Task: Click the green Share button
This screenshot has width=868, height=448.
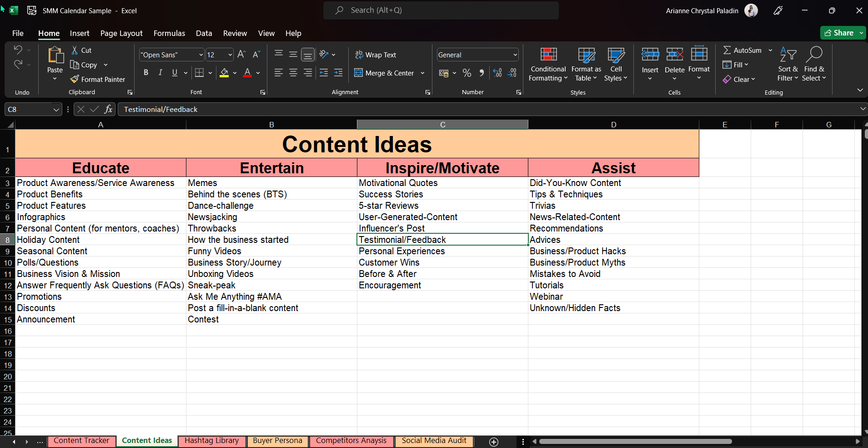Action: point(839,33)
